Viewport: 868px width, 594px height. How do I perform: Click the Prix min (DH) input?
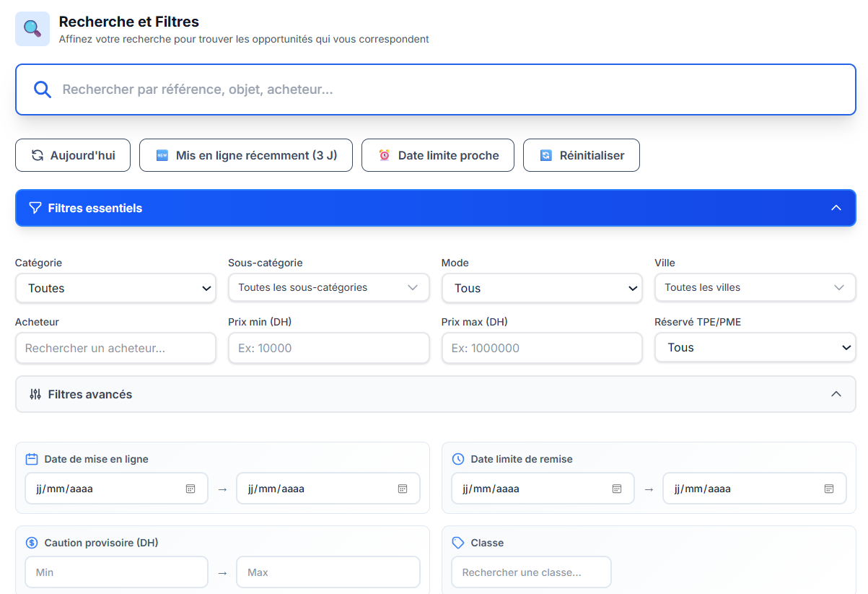[x=328, y=348]
